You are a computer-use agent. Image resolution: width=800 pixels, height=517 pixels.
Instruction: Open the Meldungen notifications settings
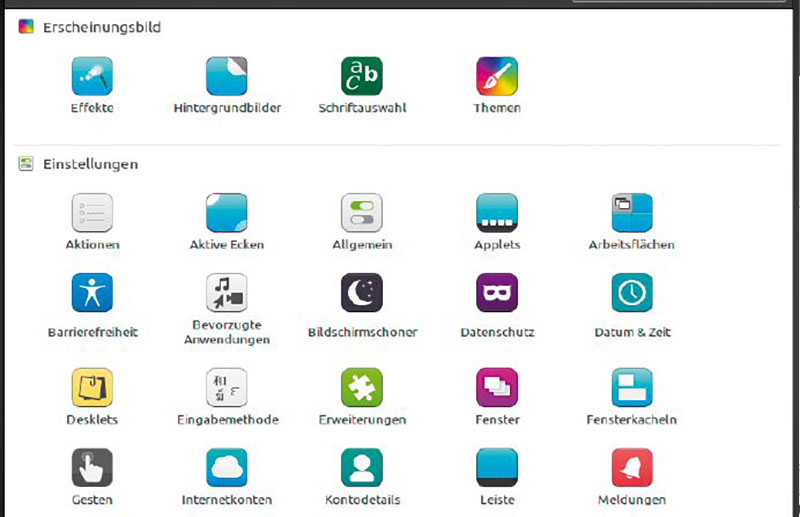[632, 467]
